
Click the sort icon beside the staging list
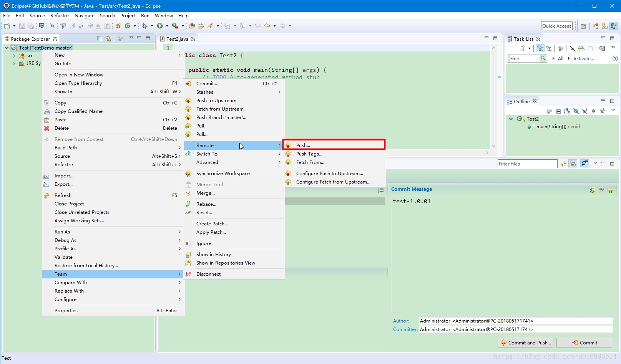coord(380,190)
